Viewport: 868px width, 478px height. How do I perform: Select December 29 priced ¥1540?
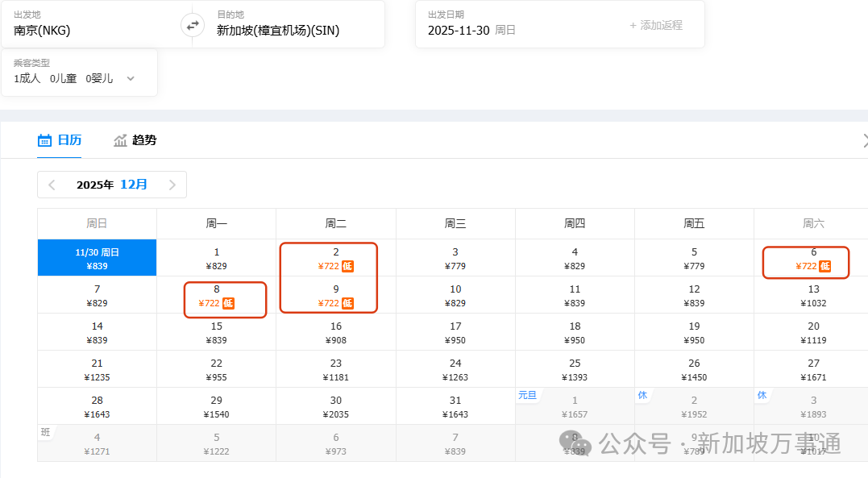click(217, 406)
